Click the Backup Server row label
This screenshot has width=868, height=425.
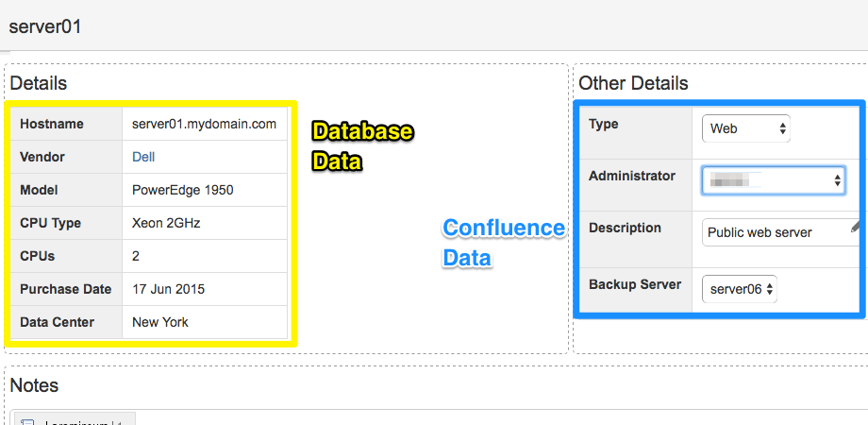pyautogui.click(x=635, y=284)
